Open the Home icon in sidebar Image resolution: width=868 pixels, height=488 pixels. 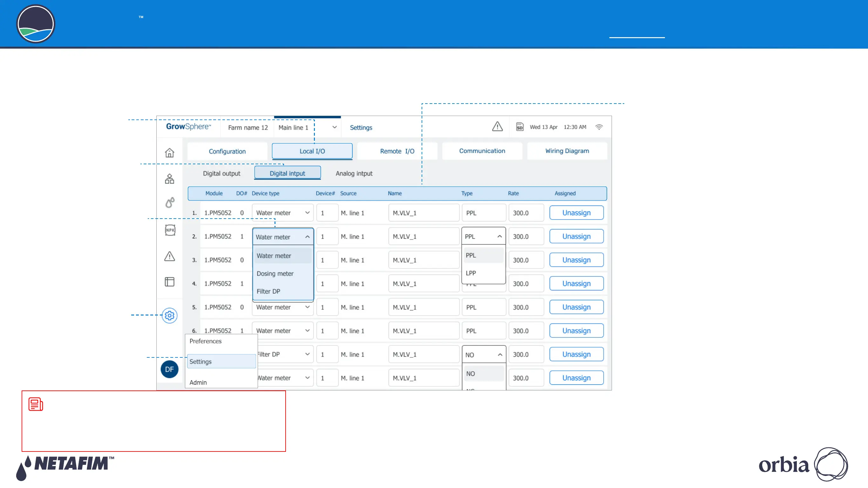pyautogui.click(x=169, y=153)
